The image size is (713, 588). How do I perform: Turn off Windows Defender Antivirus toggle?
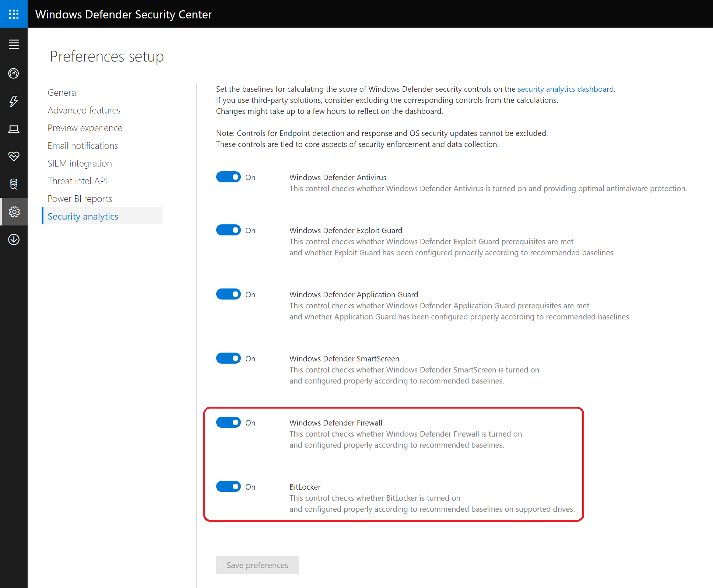(228, 177)
